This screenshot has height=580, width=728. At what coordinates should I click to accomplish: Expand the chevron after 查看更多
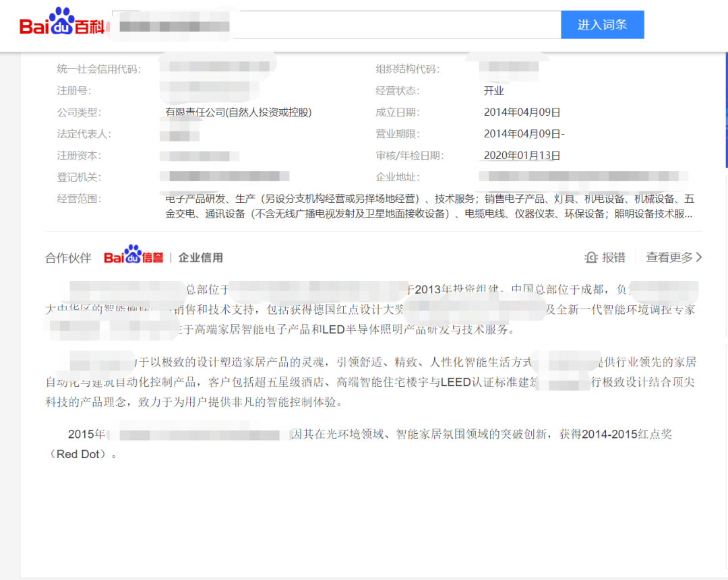[x=699, y=257]
